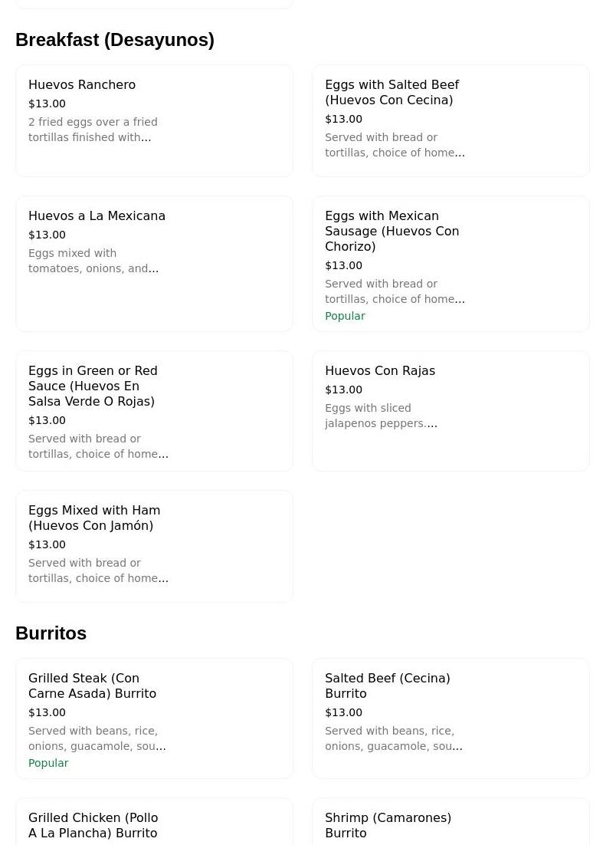Click the Popular tag on Grilled Steak Burrito
This screenshot has height=845, width=616.
point(48,763)
